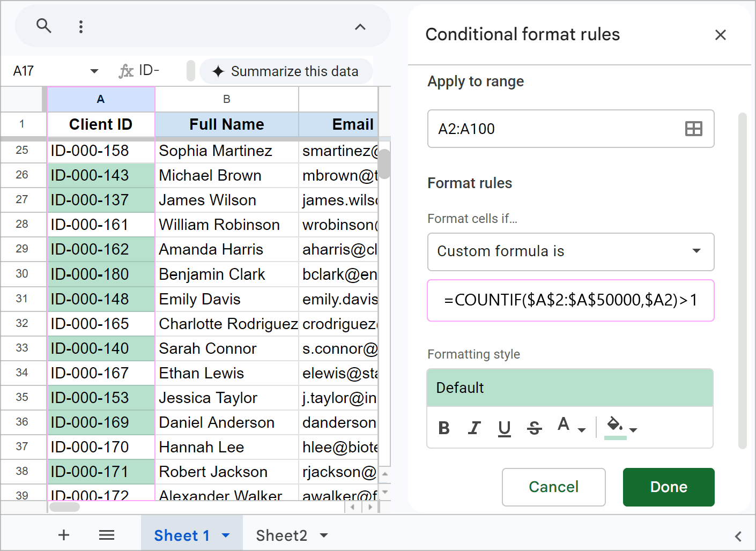This screenshot has width=756, height=551.
Task: Select cell Michael Brown
Action: click(227, 175)
